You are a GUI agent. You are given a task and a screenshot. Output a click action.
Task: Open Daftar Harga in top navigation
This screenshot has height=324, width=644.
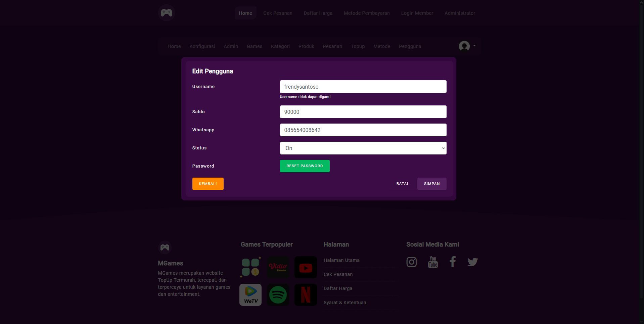pos(318,13)
